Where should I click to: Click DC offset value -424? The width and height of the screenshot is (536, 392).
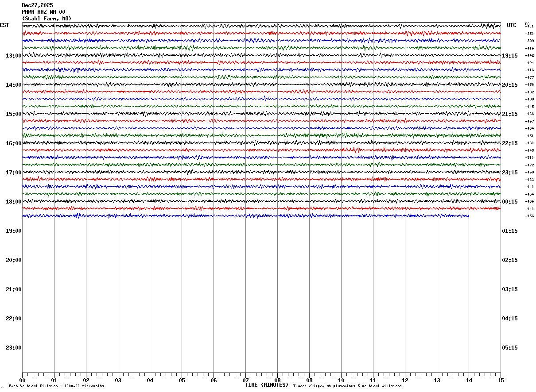pyautogui.click(x=529, y=63)
